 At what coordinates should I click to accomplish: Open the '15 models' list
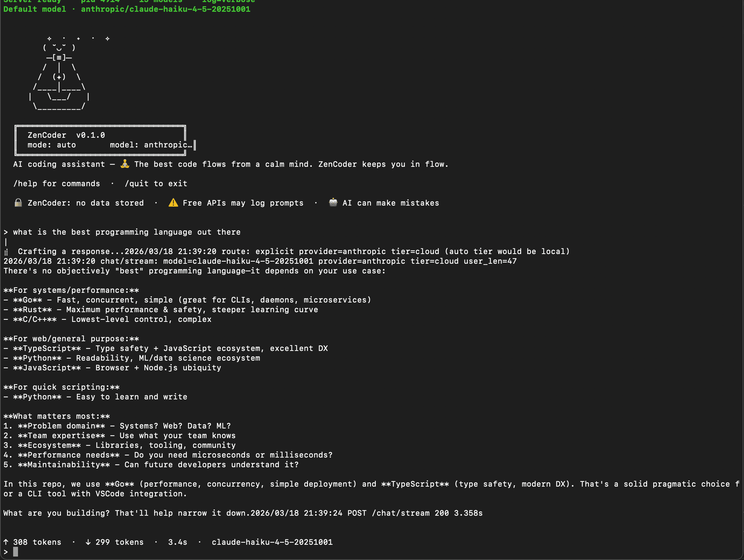161,1
